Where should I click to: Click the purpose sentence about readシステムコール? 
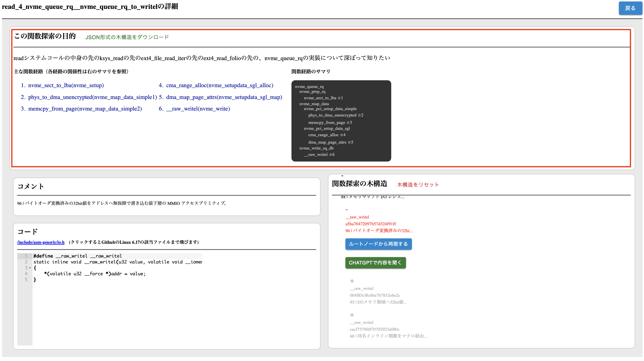click(x=202, y=58)
